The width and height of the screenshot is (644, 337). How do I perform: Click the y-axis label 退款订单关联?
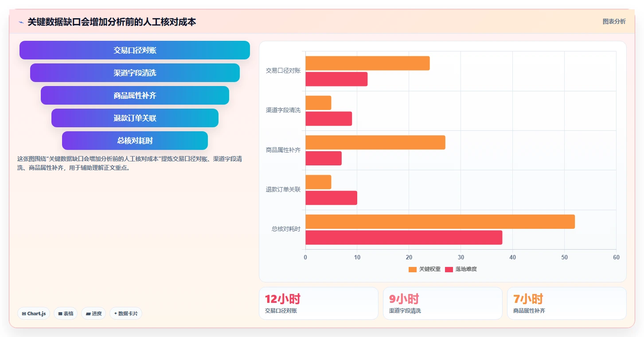pos(283,190)
